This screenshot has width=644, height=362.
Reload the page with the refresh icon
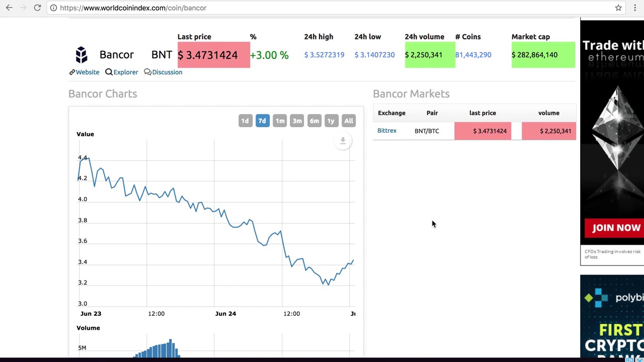pyautogui.click(x=37, y=8)
